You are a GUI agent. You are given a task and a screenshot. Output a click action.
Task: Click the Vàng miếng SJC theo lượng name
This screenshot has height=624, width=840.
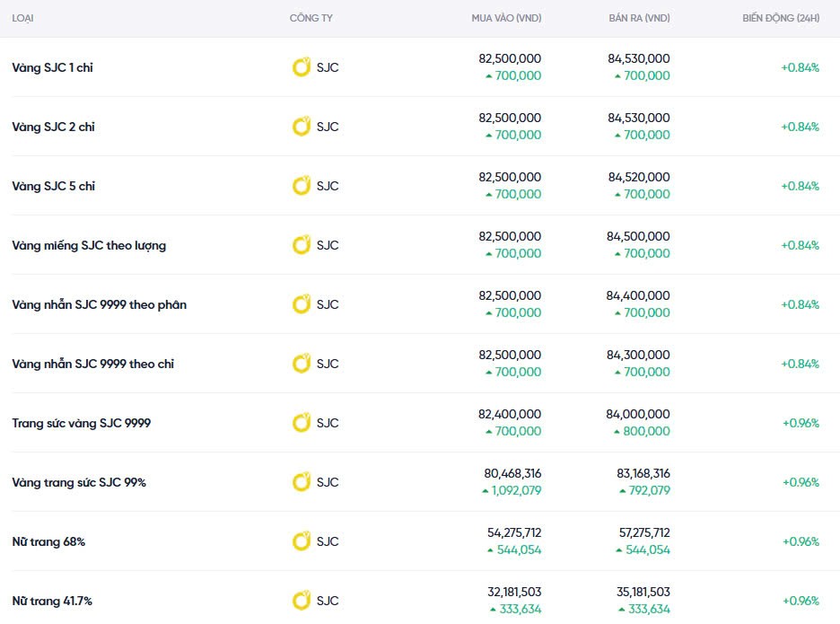tap(88, 245)
